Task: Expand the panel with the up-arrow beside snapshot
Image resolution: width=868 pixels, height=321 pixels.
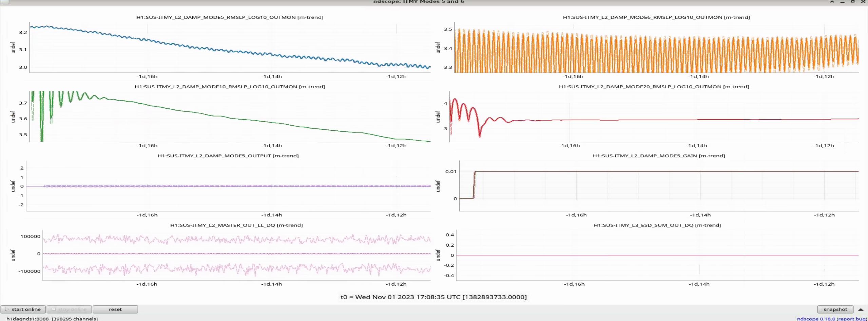Action: click(x=861, y=309)
